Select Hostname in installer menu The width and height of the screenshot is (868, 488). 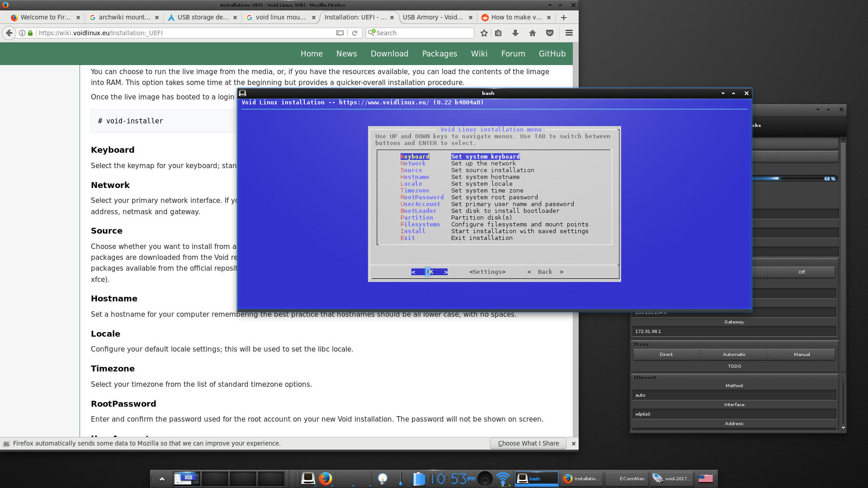(415, 177)
